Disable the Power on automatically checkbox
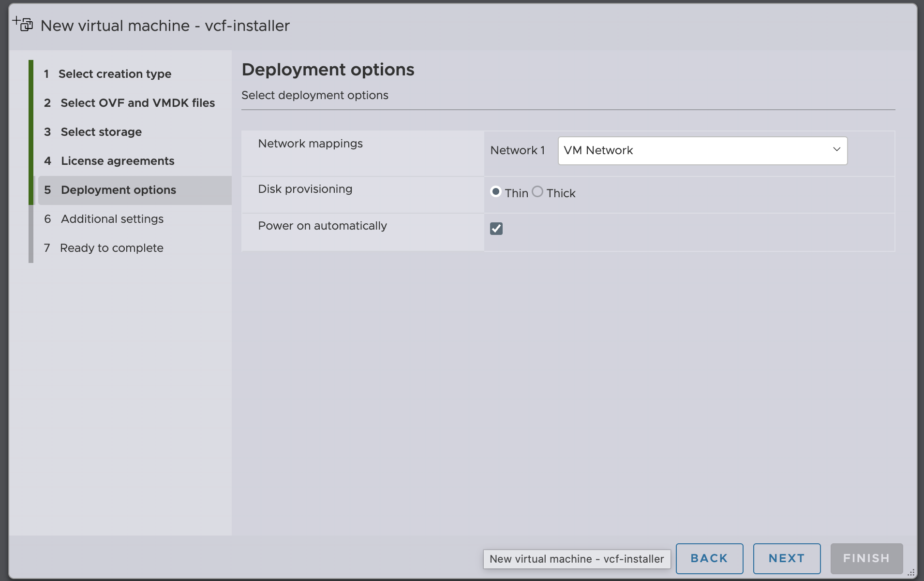Image resolution: width=924 pixels, height=581 pixels. tap(496, 229)
